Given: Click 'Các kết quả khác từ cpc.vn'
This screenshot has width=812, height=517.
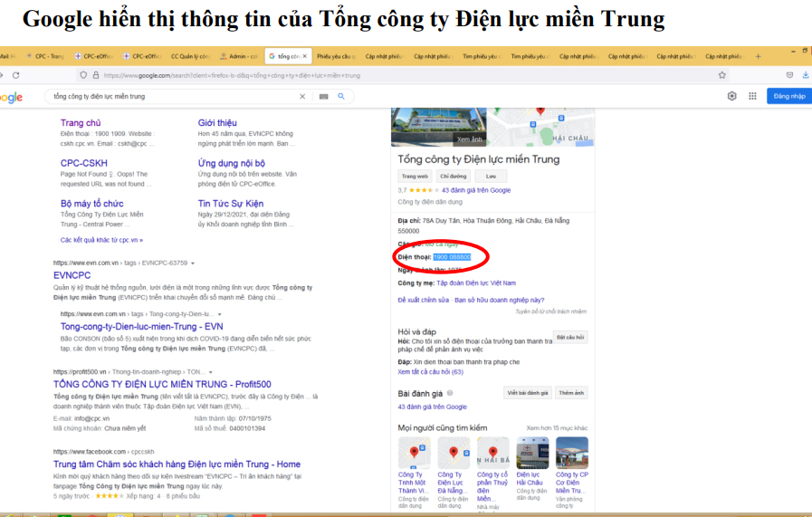Looking at the screenshot, I should (x=101, y=240).
